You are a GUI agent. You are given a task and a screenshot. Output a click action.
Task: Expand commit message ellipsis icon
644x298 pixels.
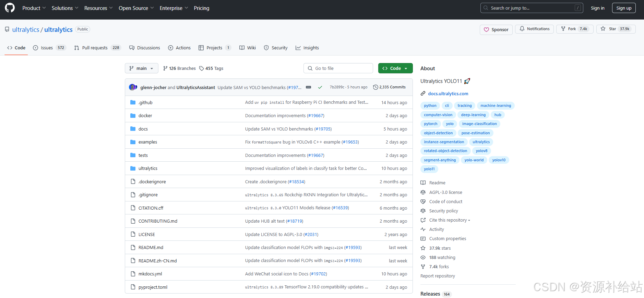pyautogui.click(x=309, y=87)
